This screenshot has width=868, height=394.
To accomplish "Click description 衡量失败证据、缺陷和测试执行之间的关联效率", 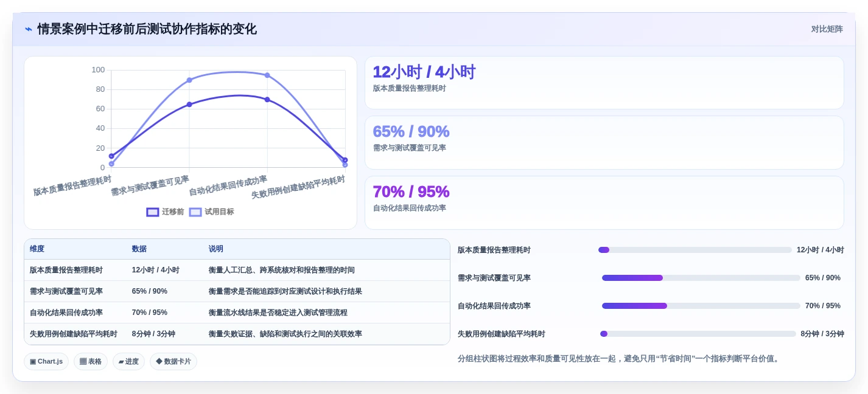I will click(285, 334).
